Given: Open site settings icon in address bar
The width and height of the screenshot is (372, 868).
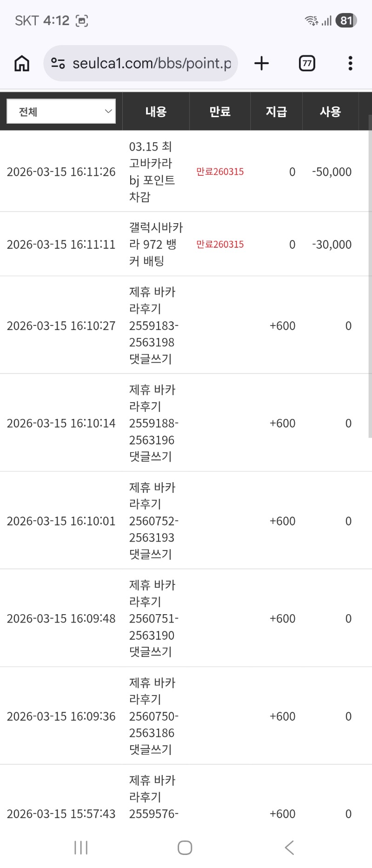Looking at the screenshot, I should [58, 63].
